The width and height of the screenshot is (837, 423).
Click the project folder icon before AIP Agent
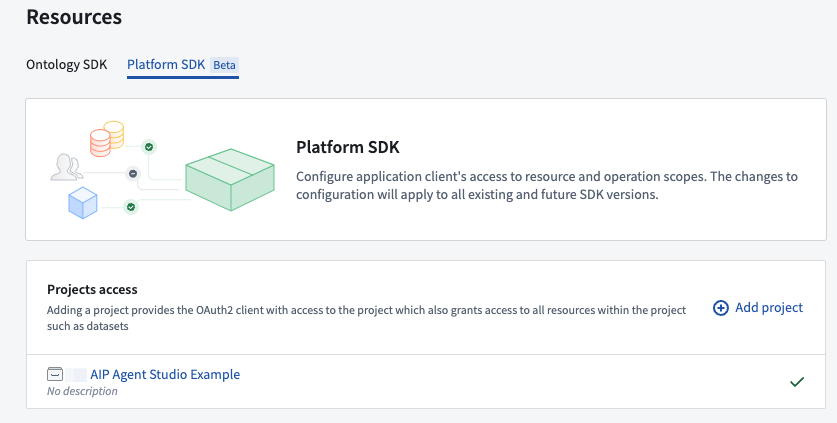point(55,374)
